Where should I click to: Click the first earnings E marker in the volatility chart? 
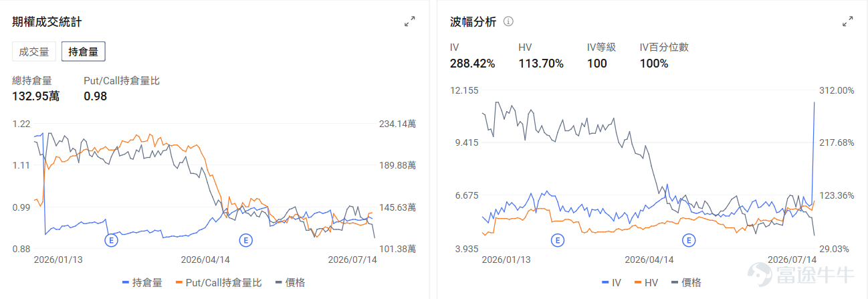[556, 239]
